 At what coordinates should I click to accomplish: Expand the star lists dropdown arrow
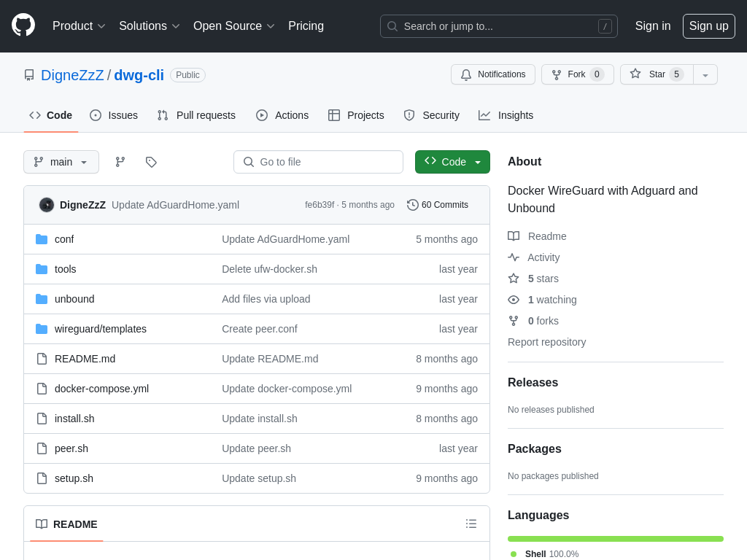click(705, 74)
